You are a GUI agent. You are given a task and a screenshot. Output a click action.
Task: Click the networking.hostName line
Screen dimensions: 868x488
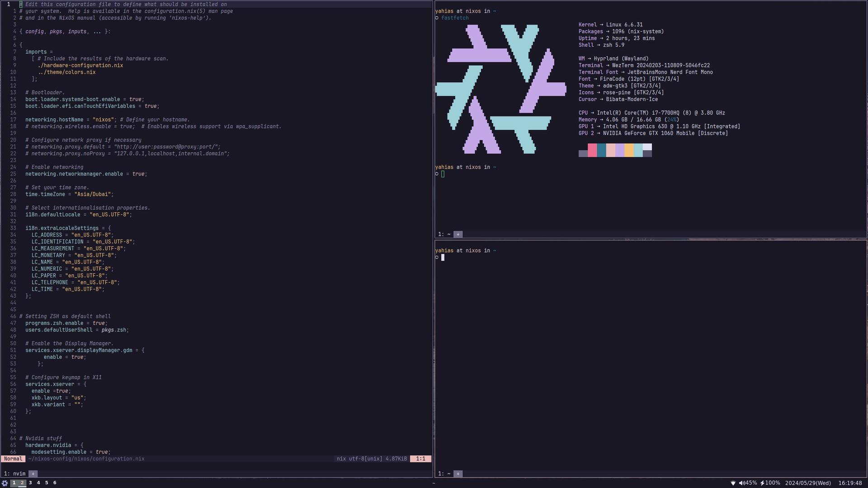click(108, 120)
